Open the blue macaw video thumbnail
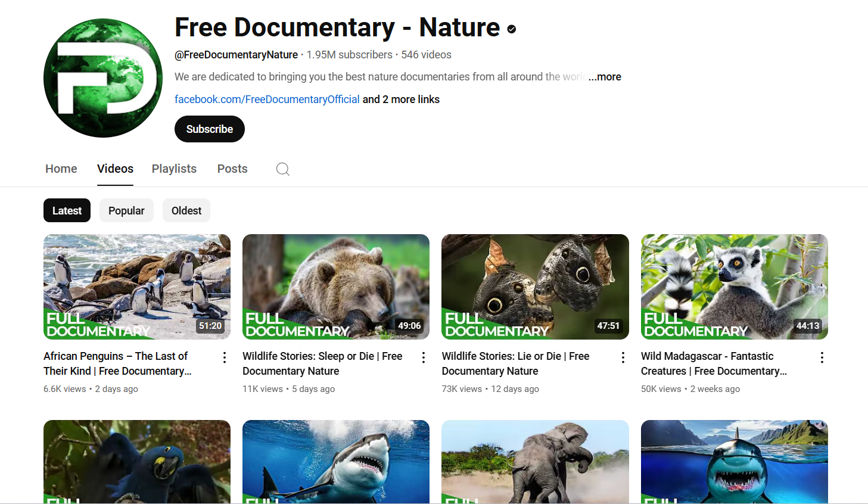This screenshot has width=868, height=504. coord(137,462)
